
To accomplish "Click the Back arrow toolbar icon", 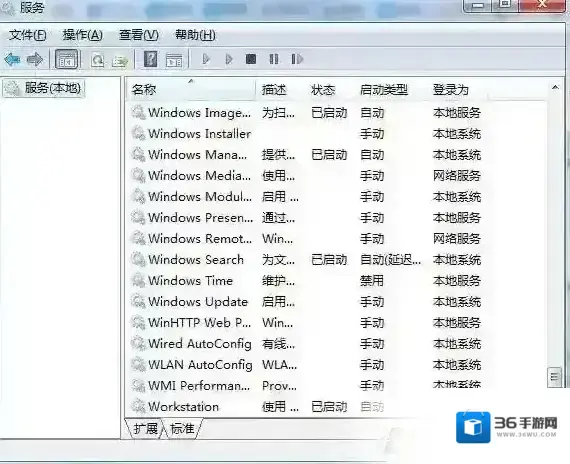I will coord(12,59).
